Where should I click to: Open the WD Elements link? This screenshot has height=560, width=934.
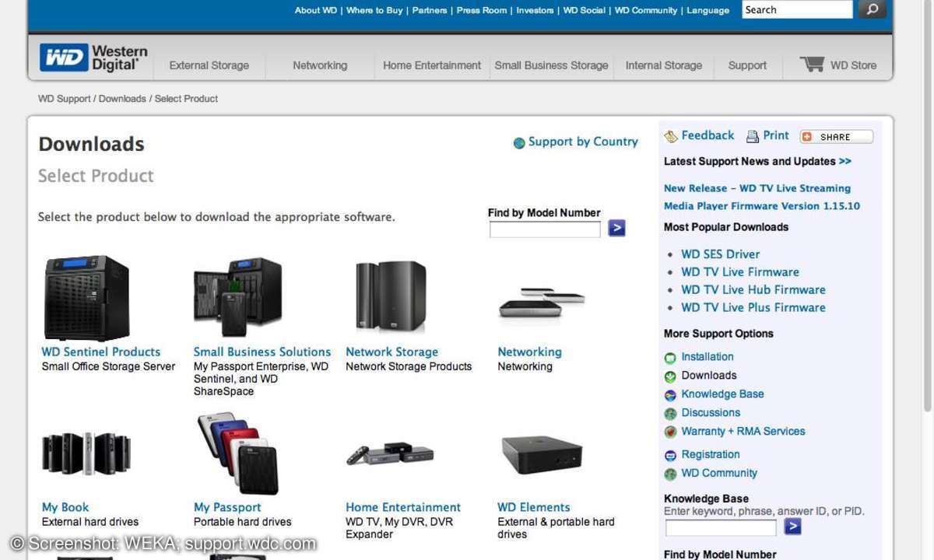click(x=534, y=507)
